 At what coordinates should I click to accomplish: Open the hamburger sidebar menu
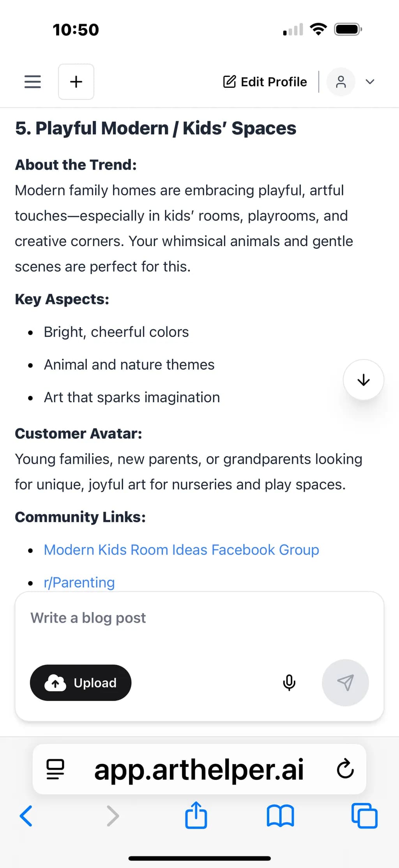[x=33, y=82]
